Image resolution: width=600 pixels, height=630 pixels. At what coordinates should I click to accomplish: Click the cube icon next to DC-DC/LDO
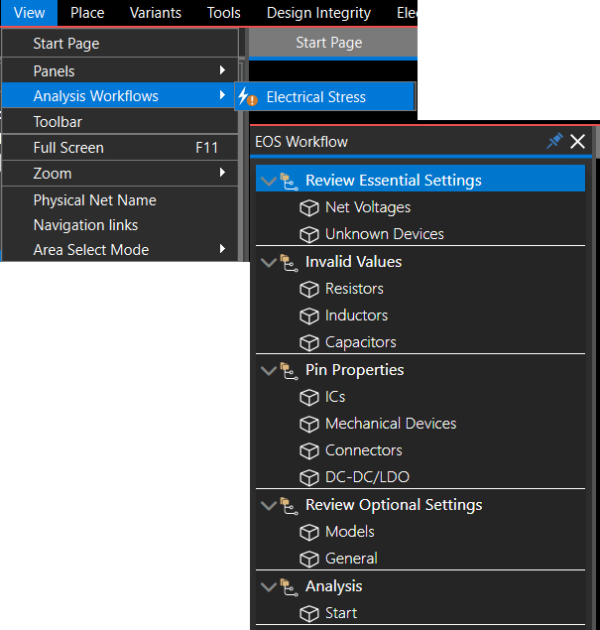[309, 477]
